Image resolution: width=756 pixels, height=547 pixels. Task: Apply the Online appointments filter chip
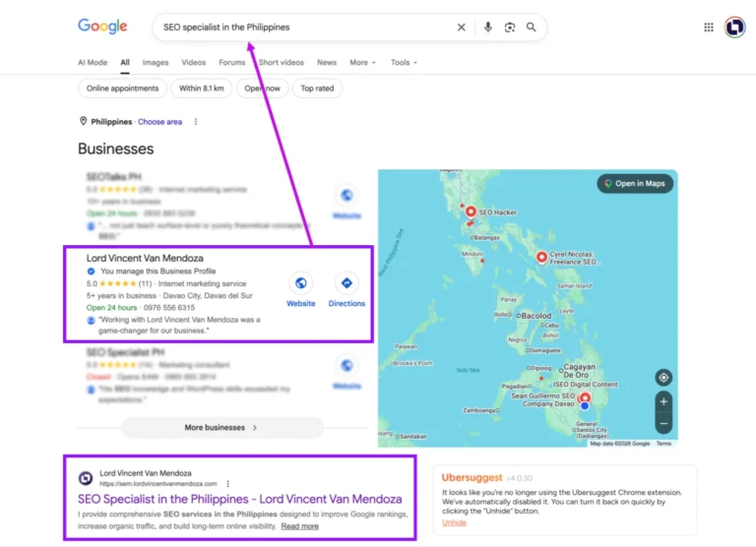click(122, 89)
